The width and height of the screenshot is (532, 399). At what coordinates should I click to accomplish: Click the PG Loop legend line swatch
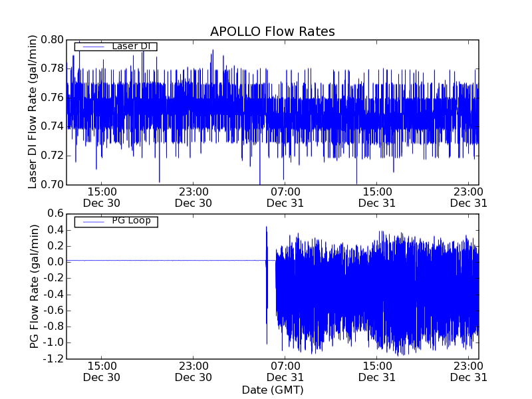click(93, 222)
